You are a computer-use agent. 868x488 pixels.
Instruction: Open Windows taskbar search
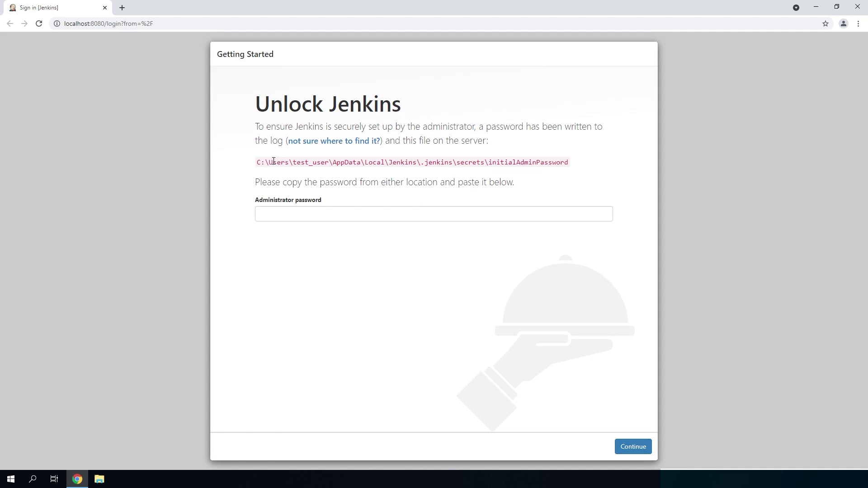coord(33,479)
